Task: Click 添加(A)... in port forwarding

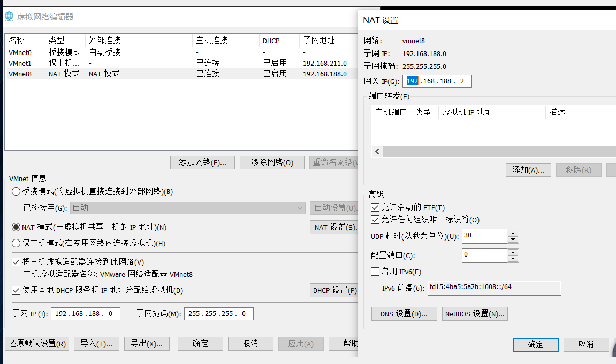Action: 528,170
